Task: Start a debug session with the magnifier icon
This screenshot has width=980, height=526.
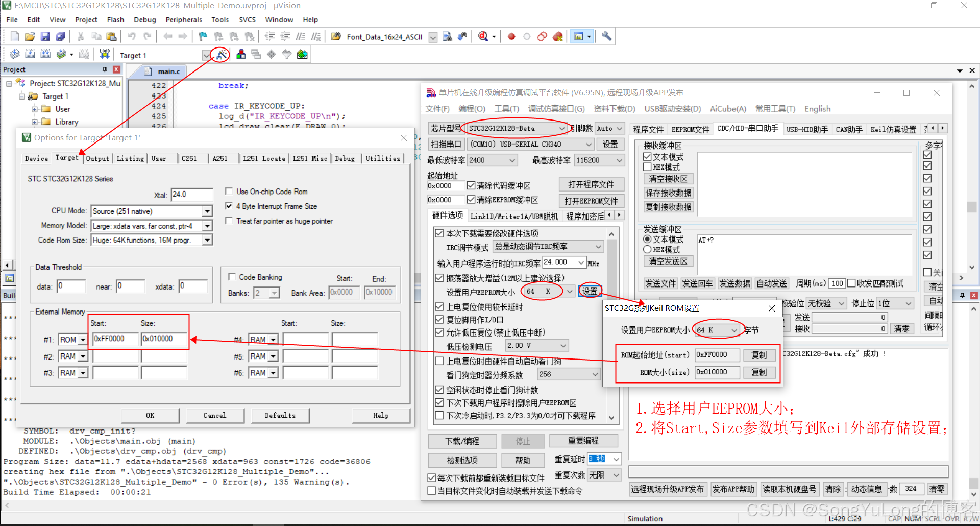Action: click(483, 36)
